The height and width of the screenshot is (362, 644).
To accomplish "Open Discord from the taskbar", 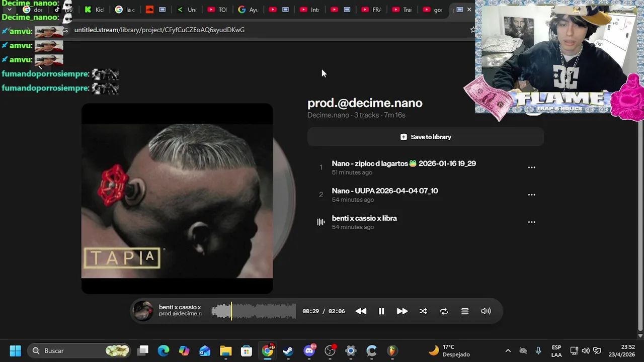I will pyautogui.click(x=309, y=350).
